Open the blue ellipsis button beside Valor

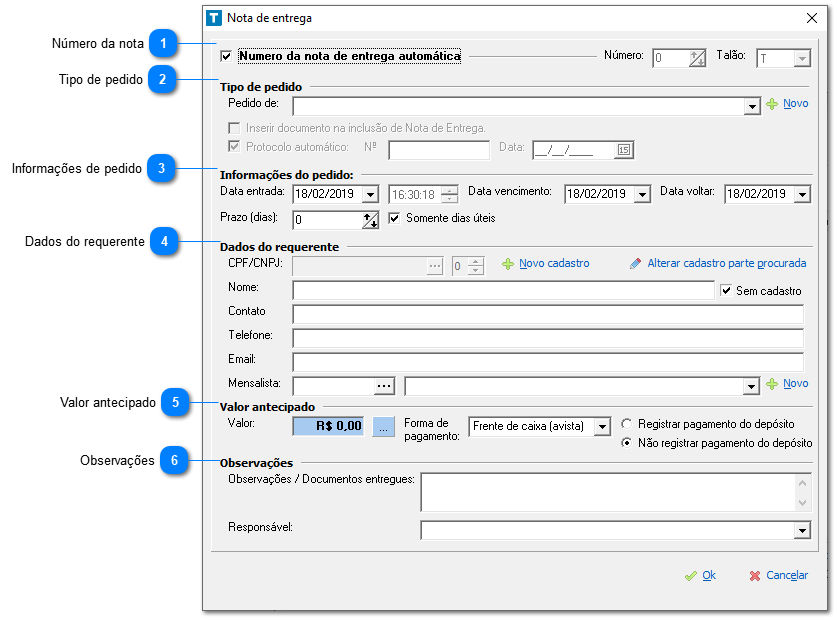tap(383, 427)
